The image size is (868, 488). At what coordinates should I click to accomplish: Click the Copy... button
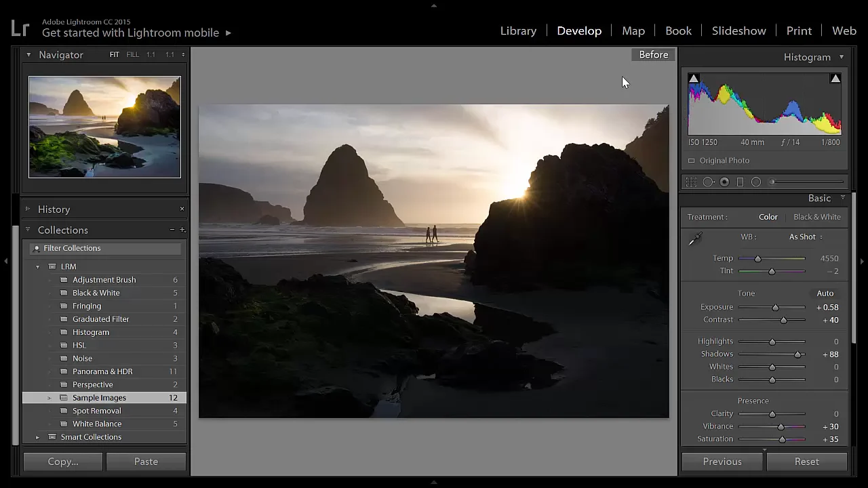click(63, 462)
